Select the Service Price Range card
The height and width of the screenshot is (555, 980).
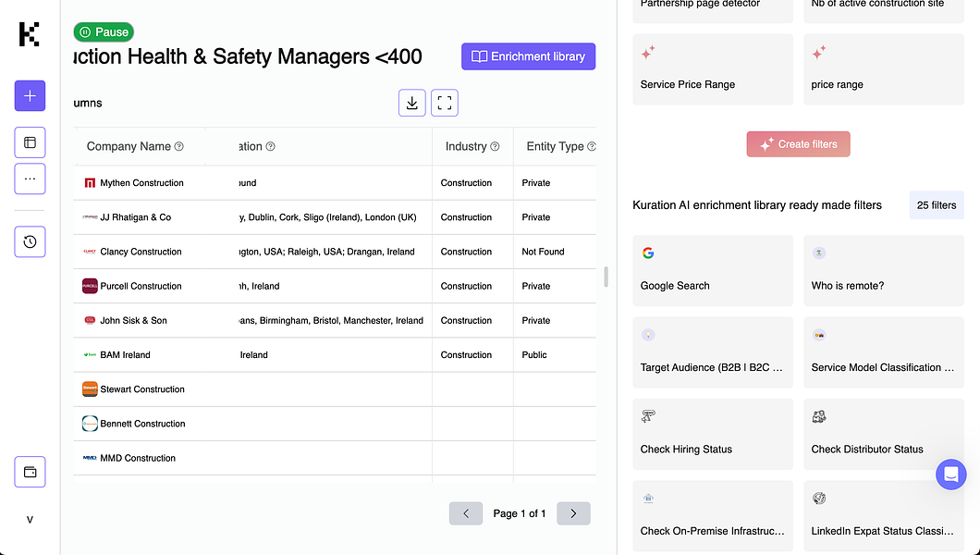pos(713,69)
